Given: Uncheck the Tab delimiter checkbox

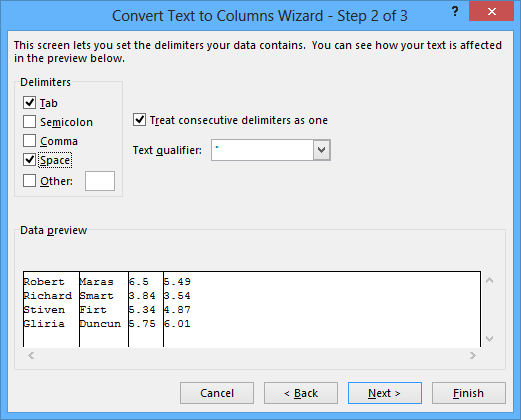Looking at the screenshot, I should (29, 102).
